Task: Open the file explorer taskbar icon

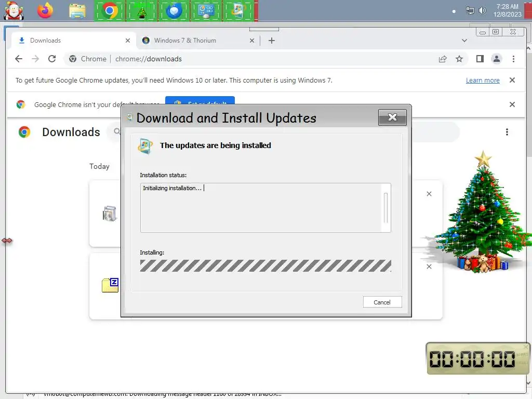Action: pyautogui.click(x=77, y=11)
